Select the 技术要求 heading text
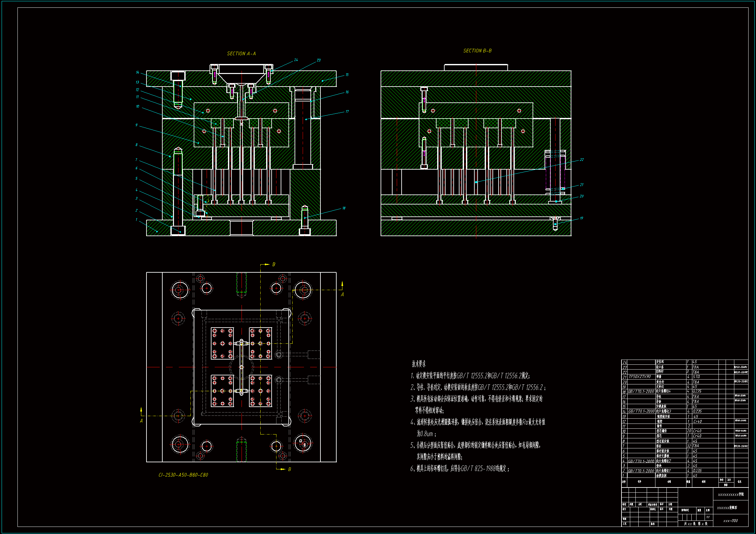Image resolution: width=756 pixels, height=534 pixels. pos(418,364)
